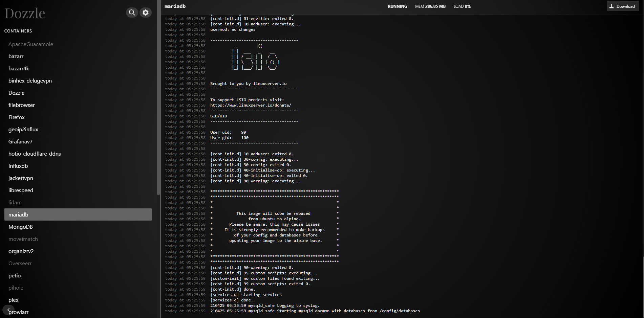Screen dimensions: 644x318
Task: Click the Dozzle logo title
Action: point(25,14)
